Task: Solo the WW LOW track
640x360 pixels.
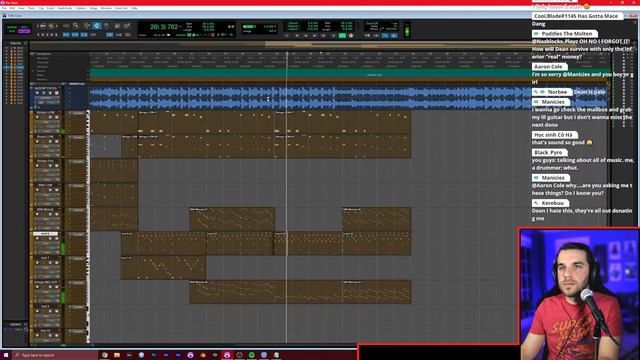Action: 51,190
